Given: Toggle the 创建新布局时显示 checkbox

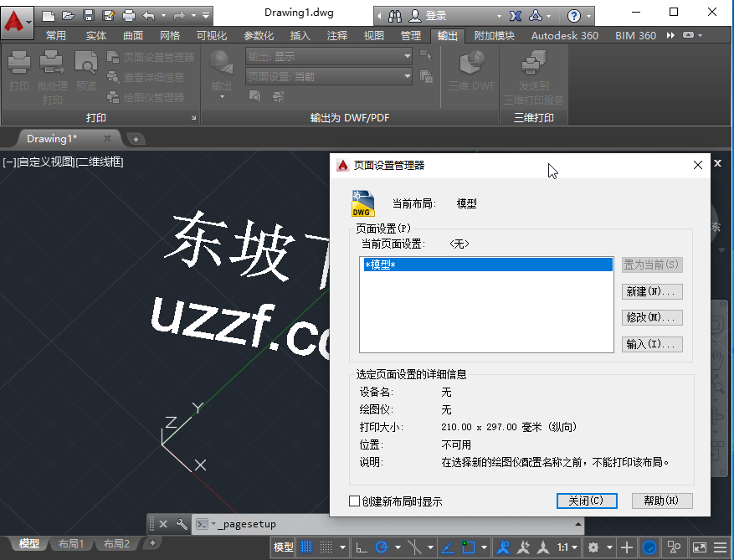Looking at the screenshot, I should 354,501.
